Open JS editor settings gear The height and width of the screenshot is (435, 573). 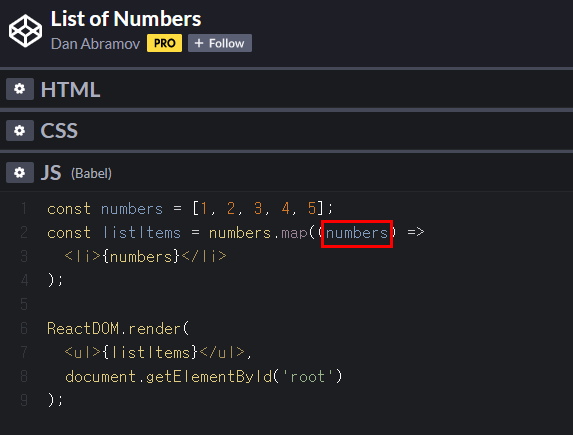click(20, 173)
